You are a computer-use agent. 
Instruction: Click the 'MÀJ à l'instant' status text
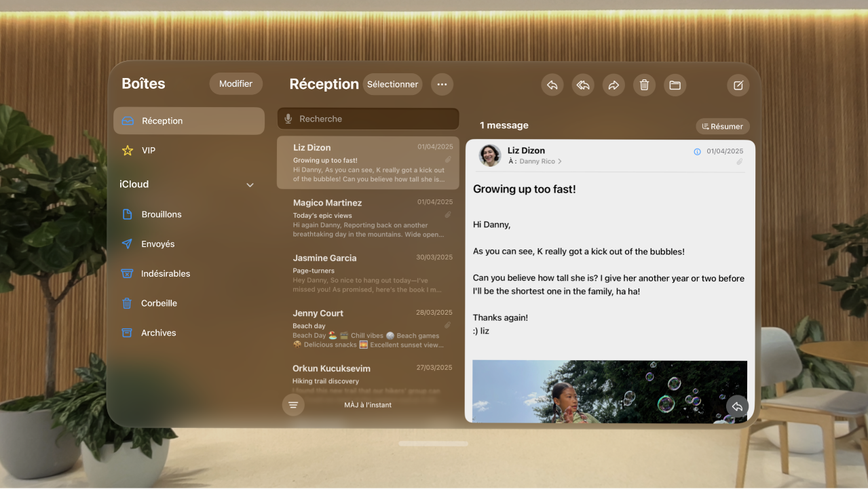click(x=368, y=405)
